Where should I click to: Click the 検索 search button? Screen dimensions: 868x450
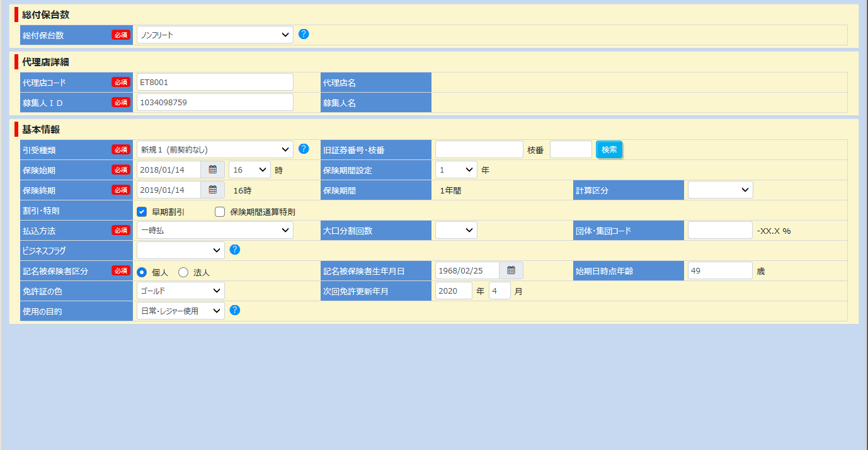609,149
